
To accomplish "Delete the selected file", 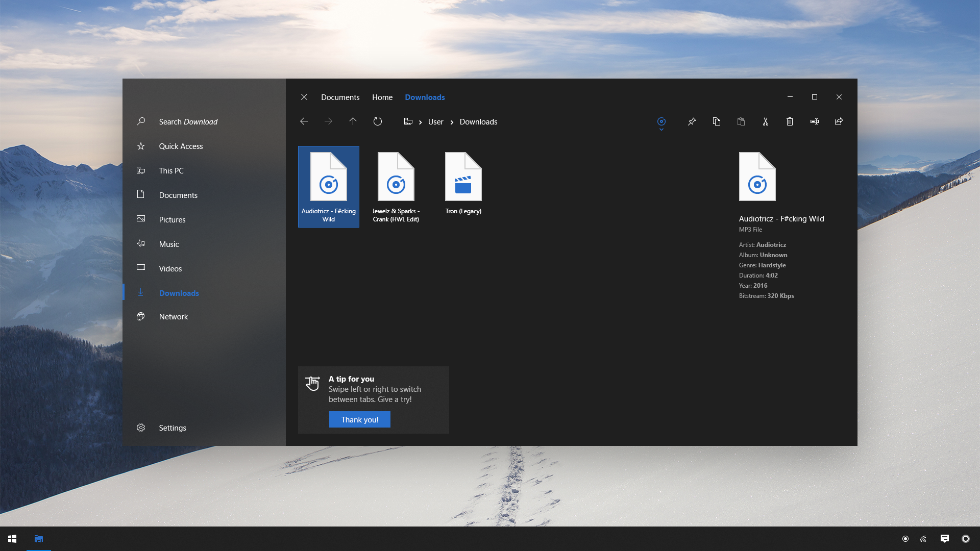I will pos(790,121).
